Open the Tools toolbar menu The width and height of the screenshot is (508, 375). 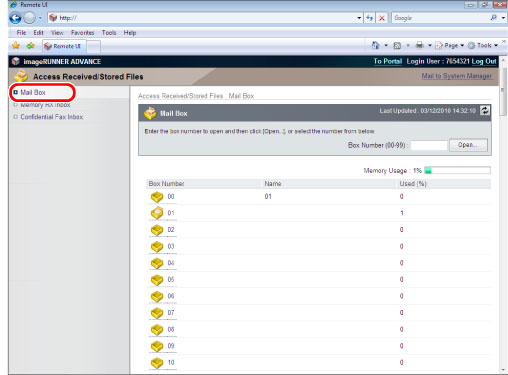[483, 46]
